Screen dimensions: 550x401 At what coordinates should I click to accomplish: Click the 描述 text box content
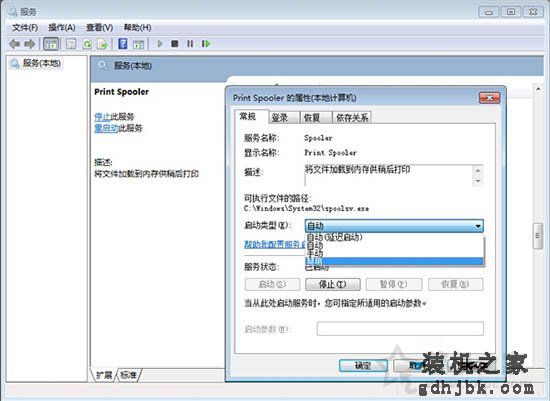(389, 175)
